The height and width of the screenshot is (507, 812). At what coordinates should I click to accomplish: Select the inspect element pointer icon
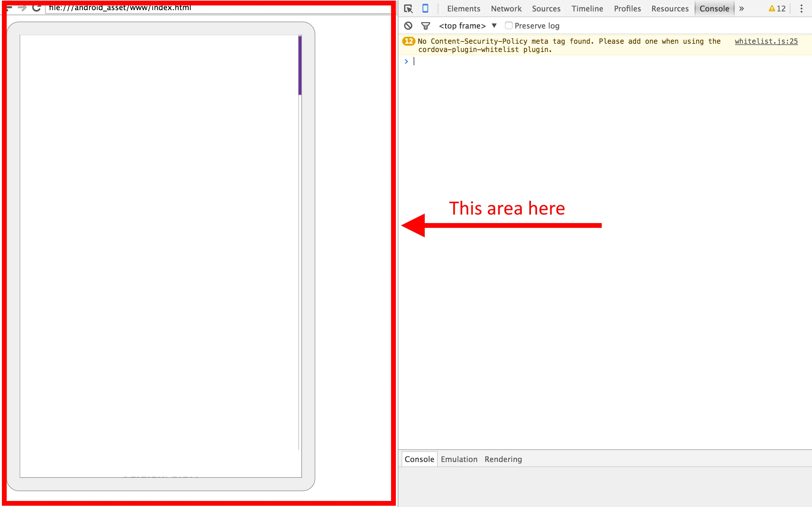pos(408,8)
